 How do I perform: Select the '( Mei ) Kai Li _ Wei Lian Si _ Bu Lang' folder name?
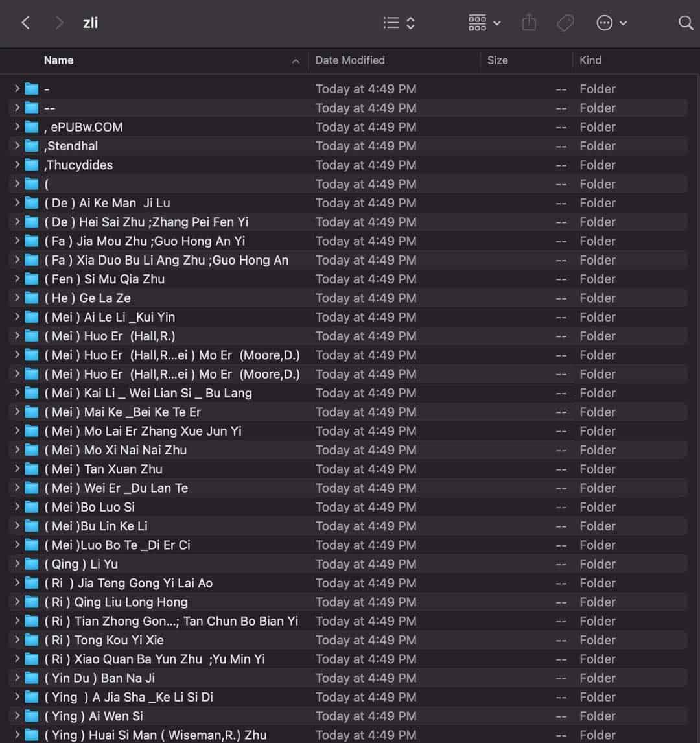(148, 393)
